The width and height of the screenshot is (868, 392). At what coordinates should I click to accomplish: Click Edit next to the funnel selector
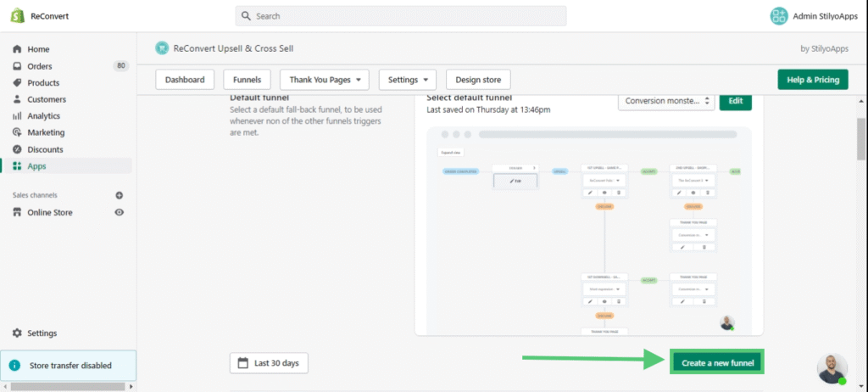[736, 101]
